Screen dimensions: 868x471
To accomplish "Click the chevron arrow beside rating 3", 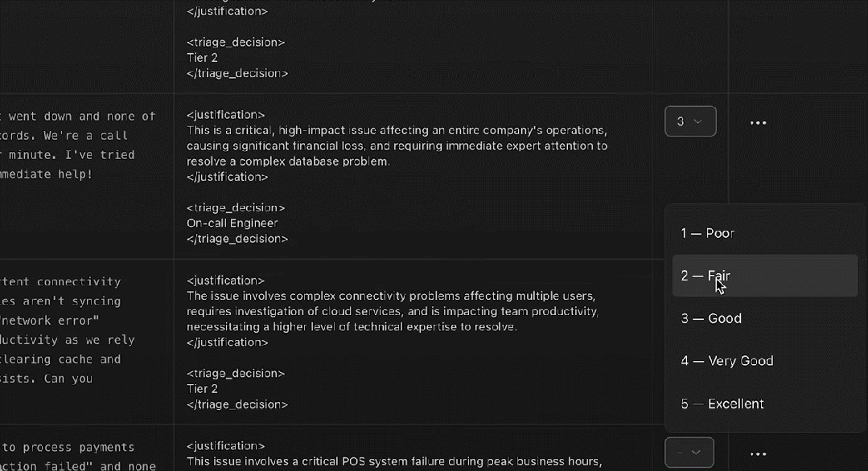I will pos(697,121).
